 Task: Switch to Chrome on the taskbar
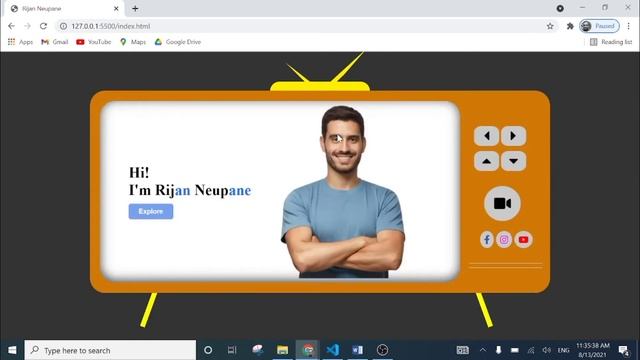click(308, 350)
